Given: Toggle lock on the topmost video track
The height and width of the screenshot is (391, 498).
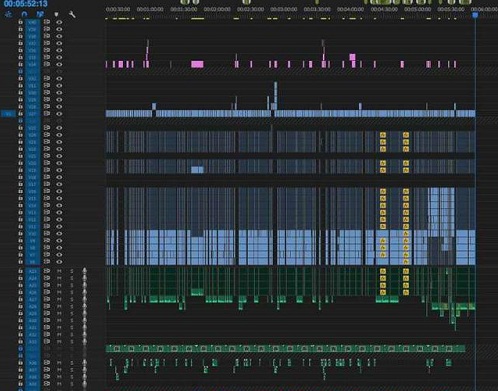Looking at the screenshot, I should (20, 22).
